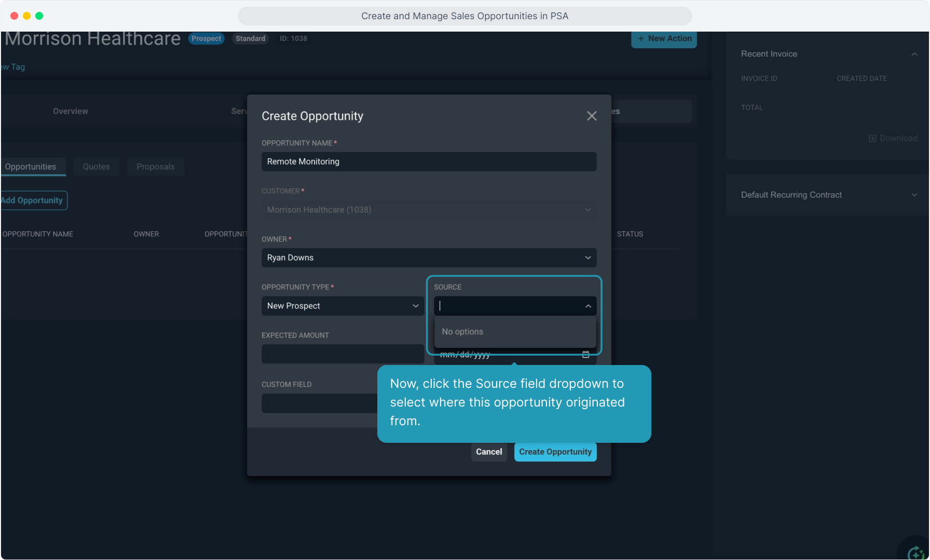Click the Cancel button
930x560 pixels.
pyautogui.click(x=489, y=452)
